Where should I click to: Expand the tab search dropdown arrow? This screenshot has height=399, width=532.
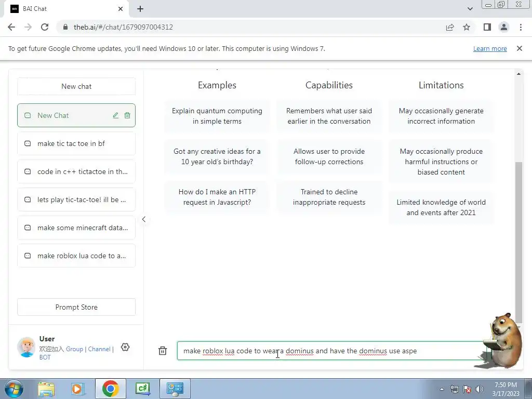pyautogui.click(x=470, y=9)
